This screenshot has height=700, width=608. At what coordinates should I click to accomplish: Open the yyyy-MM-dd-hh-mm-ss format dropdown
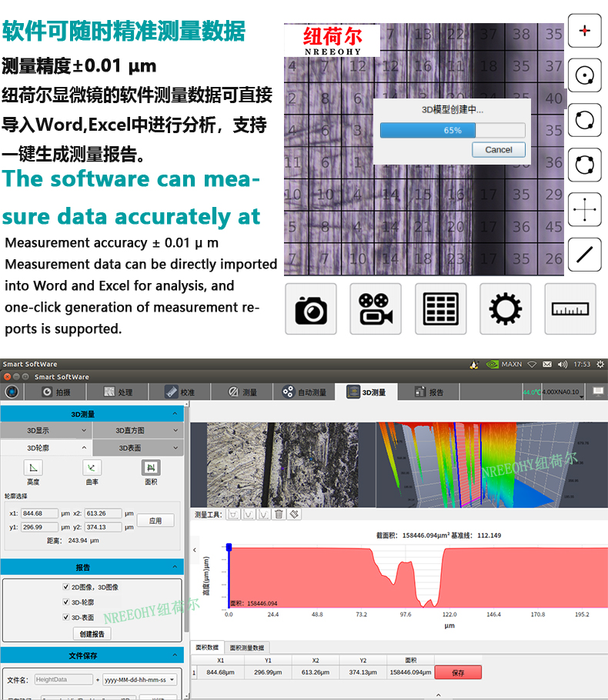[x=140, y=679]
